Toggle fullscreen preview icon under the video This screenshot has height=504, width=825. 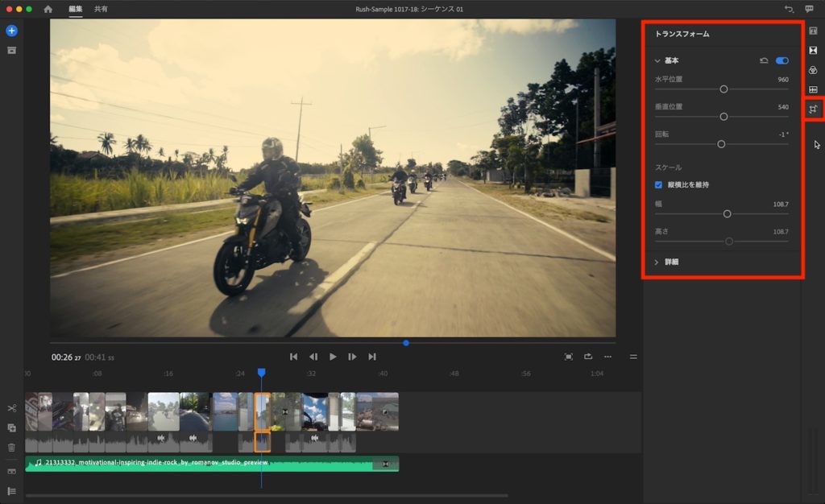(569, 357)
